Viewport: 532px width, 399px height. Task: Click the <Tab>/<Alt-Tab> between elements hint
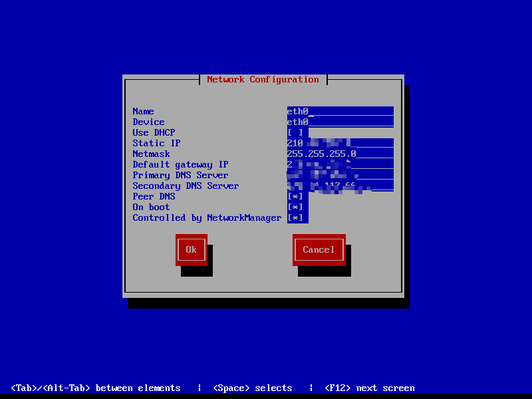coord(96,388)
